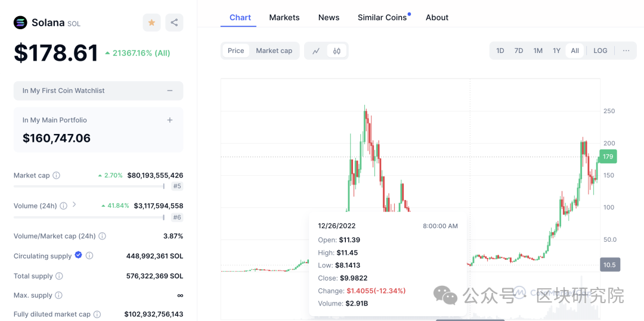The image size is (644, 321).
Task: Open the Markets tab
Action: pos(284,18)
